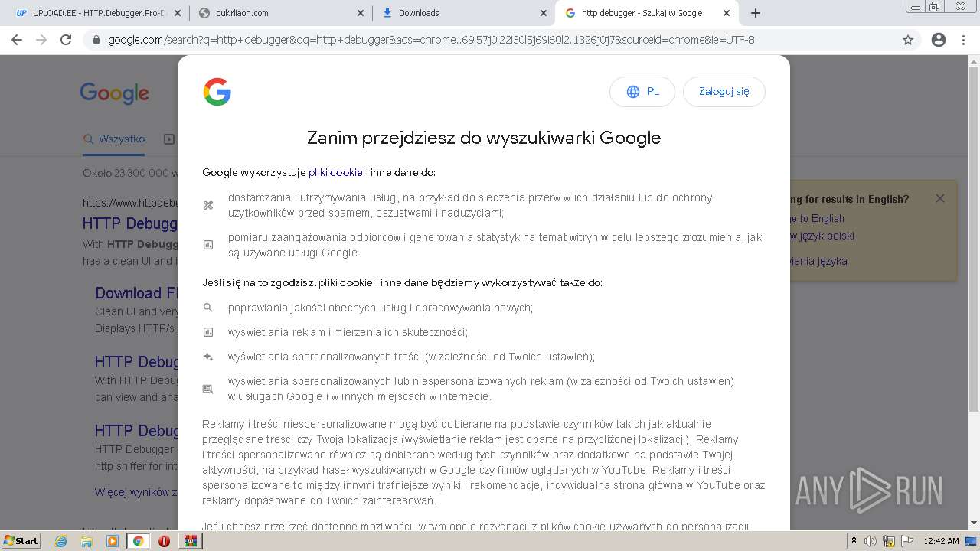Close the UPLOAD.EE tab
Screen dimensions: 980x551
pos(178,13)
